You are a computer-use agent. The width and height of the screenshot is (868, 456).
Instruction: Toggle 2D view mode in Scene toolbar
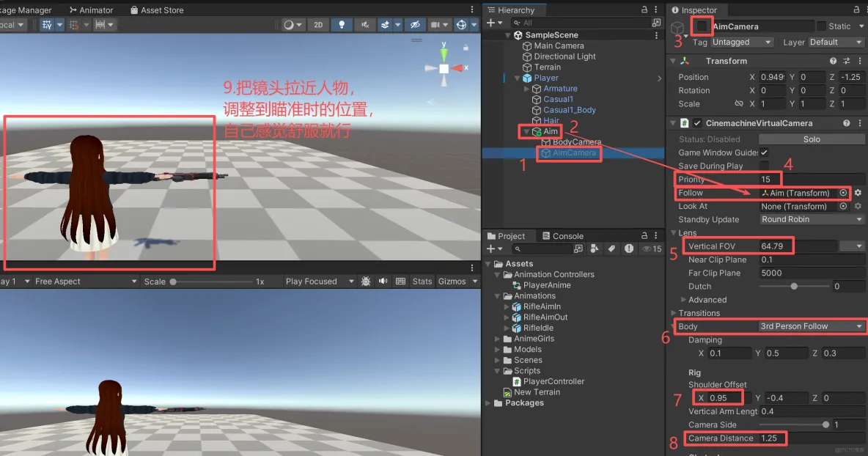(317, 24)
